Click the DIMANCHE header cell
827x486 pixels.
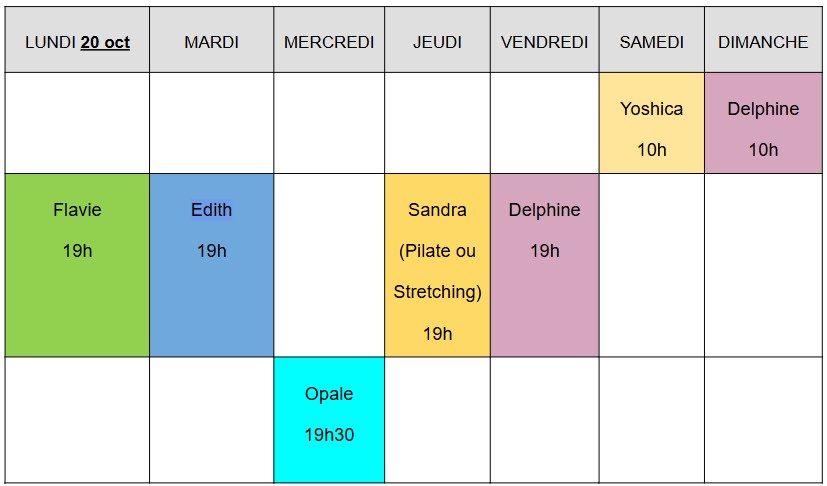tap(763, 42)
